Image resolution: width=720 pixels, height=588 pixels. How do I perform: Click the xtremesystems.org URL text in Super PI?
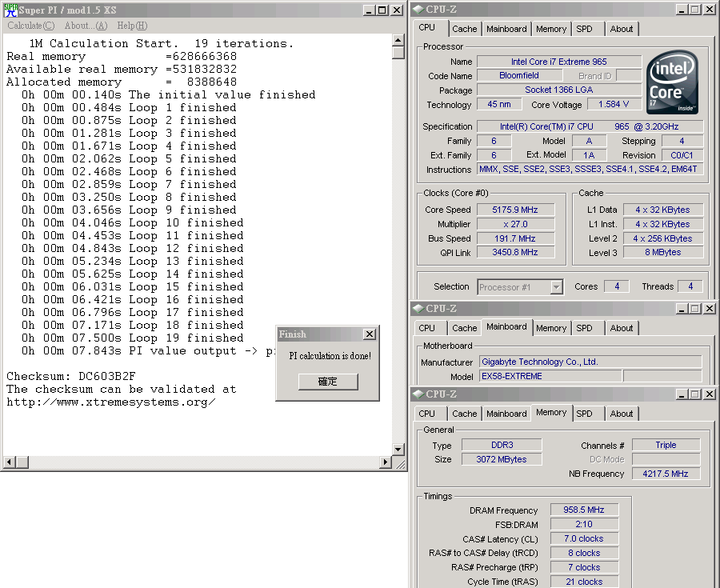coord(110,402)
